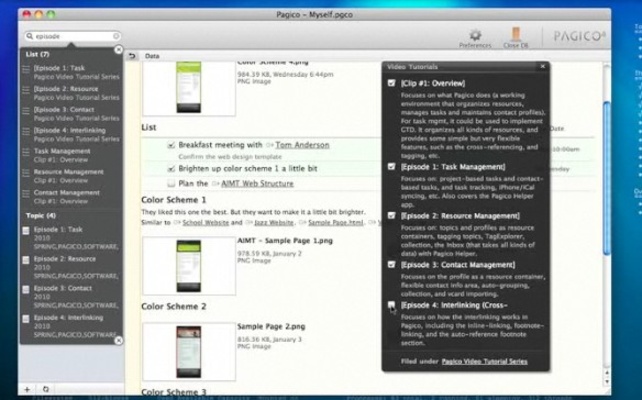642x400 pixels.
Task: Uncheck Episode 2: Resource Management checkbox
Action: pyautogui.click(x=391, y=215)
